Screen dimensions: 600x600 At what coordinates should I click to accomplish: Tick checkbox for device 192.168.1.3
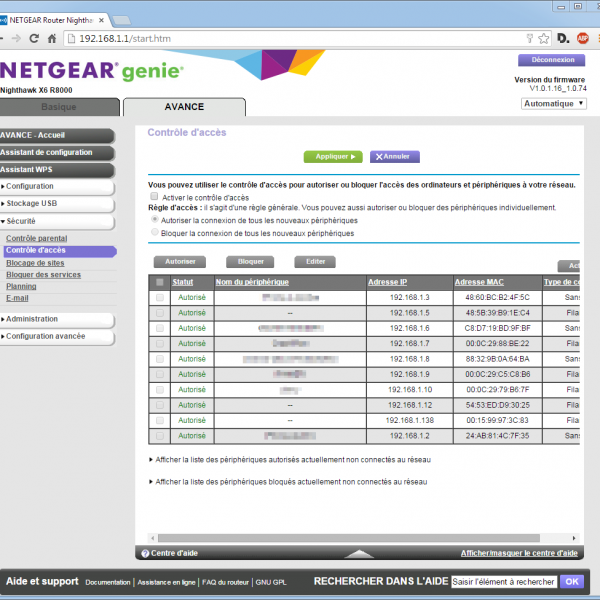tap(159, 298)
